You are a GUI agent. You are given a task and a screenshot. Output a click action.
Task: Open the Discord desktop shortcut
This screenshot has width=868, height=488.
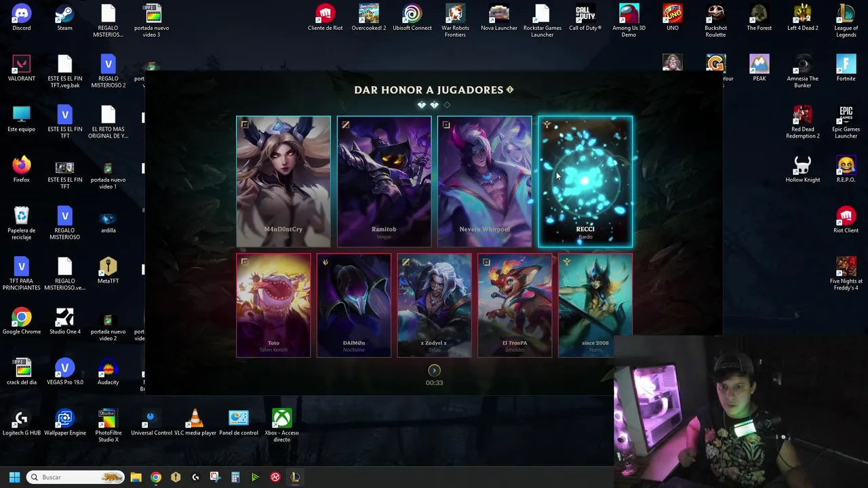pos(22,18)
